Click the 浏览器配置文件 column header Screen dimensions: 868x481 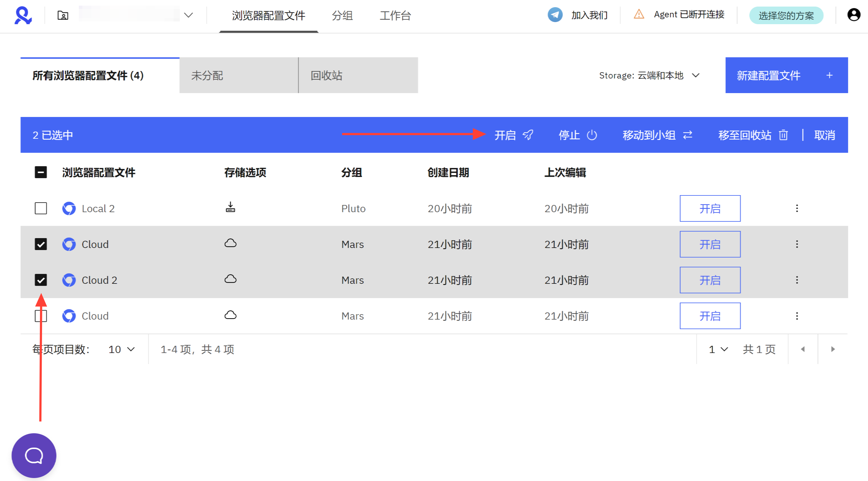(x=98, y=172)
